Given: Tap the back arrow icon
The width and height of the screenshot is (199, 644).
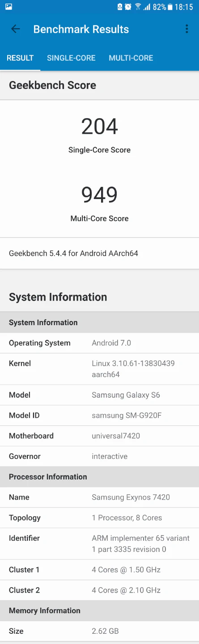Looking at the screenshot, I should tap(16, 29).
